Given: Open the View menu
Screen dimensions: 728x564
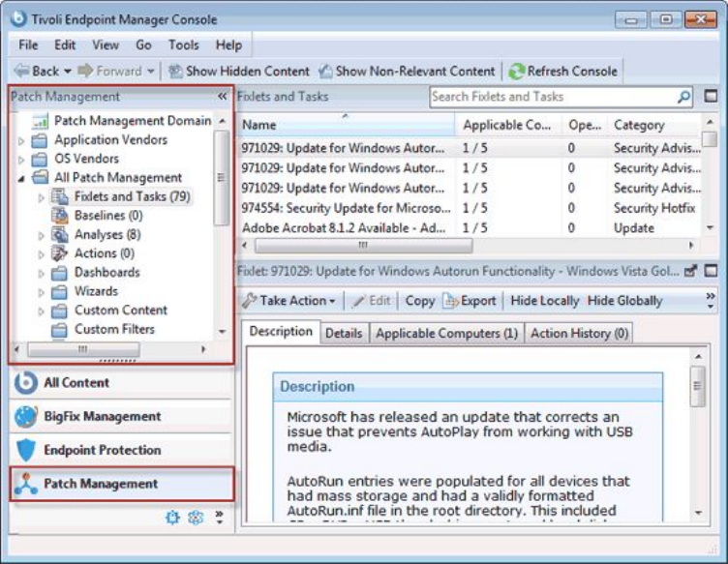Looking at the screenshot, I should pos(106,45).
